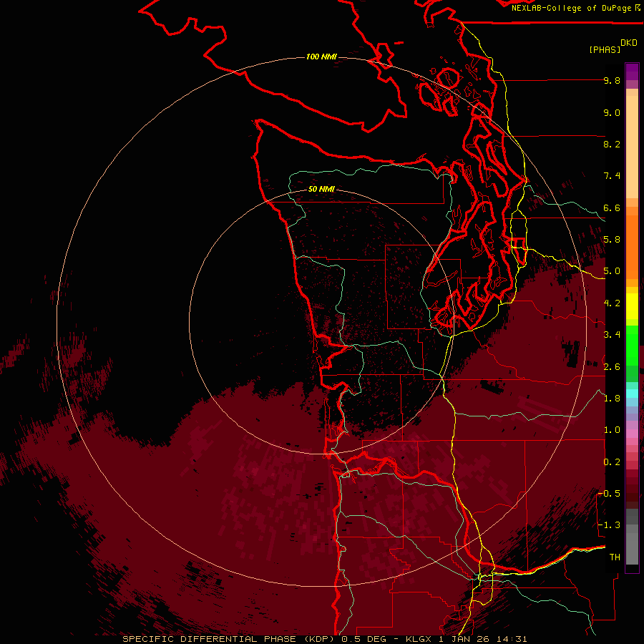Click the purple top segment of color bar
This screenshot has width=644, height=644.
tap(632, 72)
